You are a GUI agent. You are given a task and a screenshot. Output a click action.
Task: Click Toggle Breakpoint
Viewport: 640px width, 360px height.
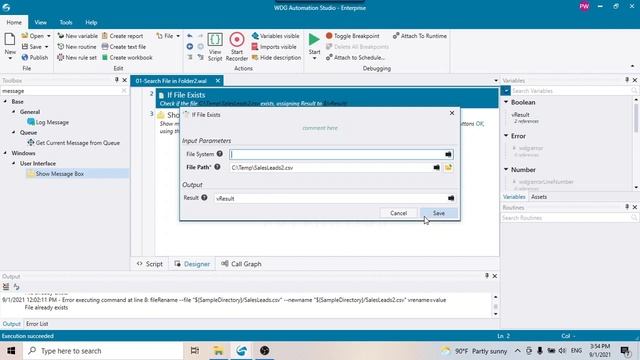353,36
